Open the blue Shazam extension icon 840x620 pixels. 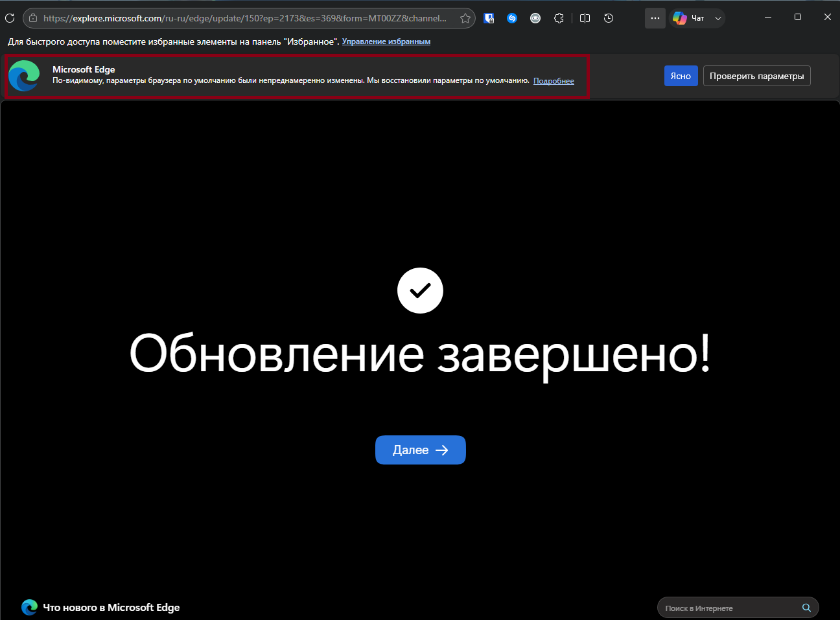tap(512, 18)
